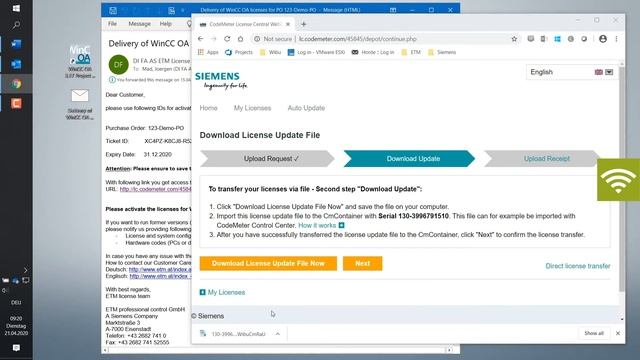
Task: Open the envelope mail file on the desktop
Action: [x=80, y=104]
